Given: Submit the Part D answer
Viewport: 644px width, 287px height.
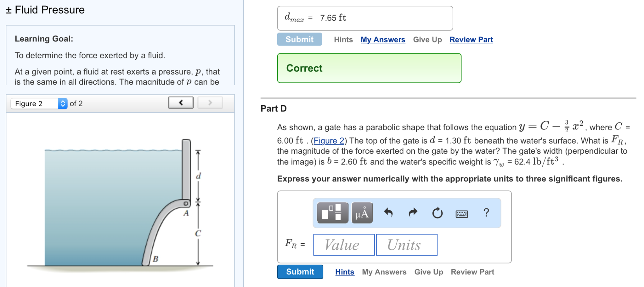Looking at the screenshot, I should click(300, 272).
